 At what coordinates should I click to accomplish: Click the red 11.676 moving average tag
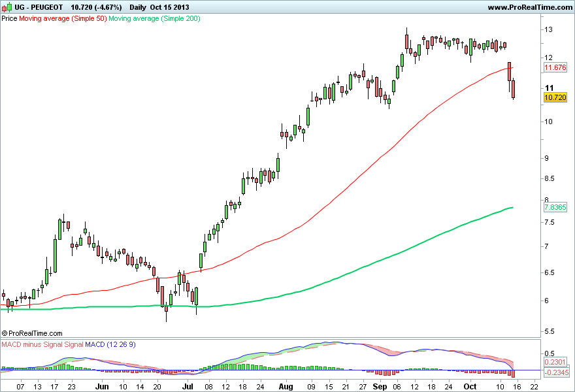pyautogui.click(x=555, y=67)
